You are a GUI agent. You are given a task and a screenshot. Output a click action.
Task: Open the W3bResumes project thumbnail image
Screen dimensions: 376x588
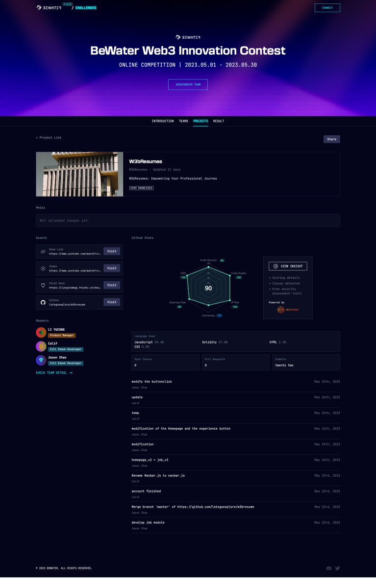click(79, 174)
